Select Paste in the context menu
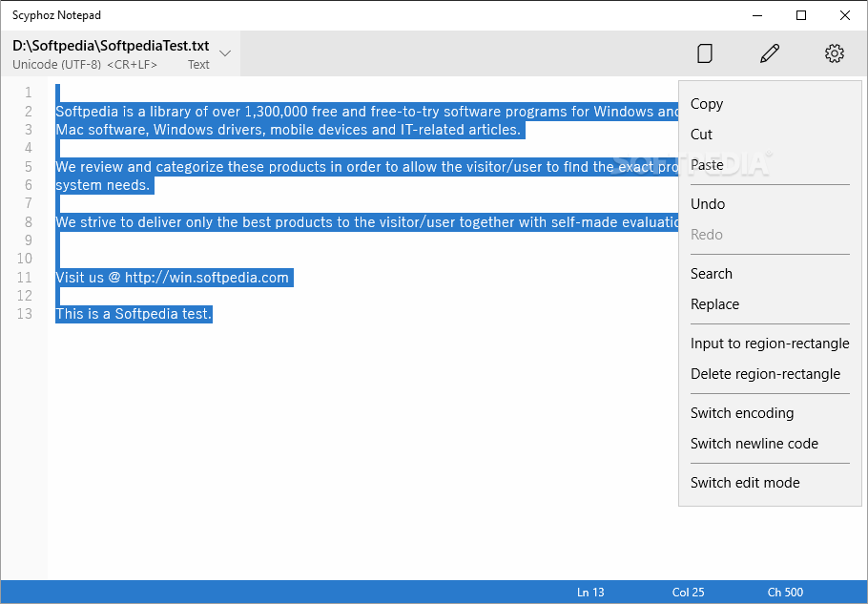868x604 pixels. (x=707, y=165)
